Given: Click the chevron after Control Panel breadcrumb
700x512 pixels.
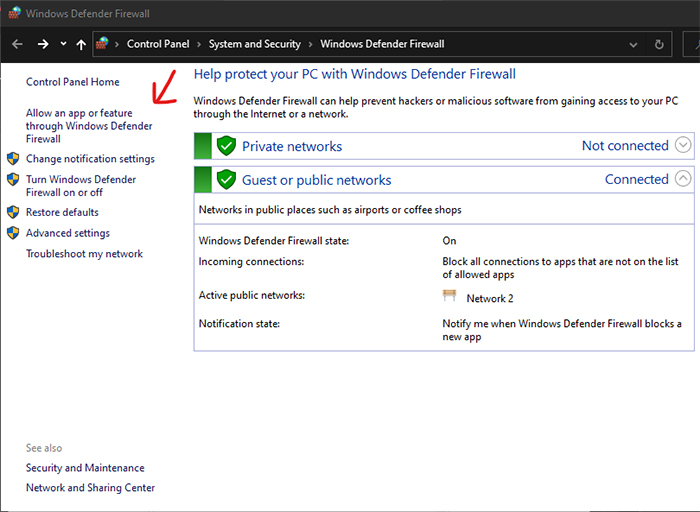Looking at the screenshot, I should 199,44.
